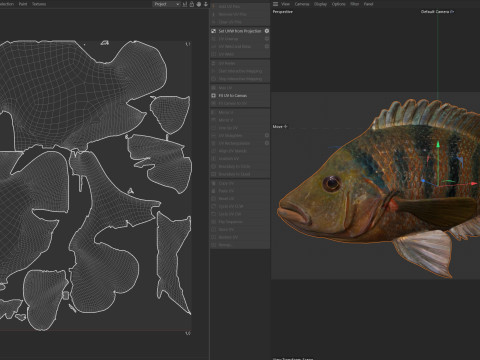
Task: Open the viewport View menu
Action: click(x=286, y=4)
